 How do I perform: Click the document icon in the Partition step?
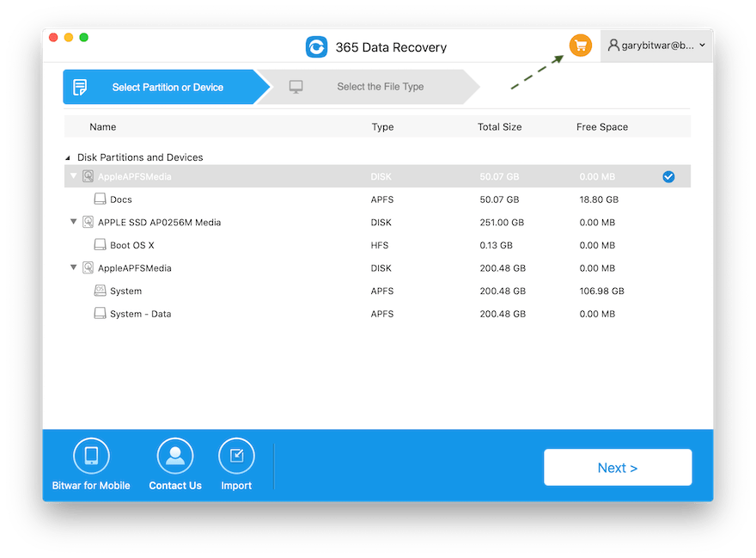(80, 88)
